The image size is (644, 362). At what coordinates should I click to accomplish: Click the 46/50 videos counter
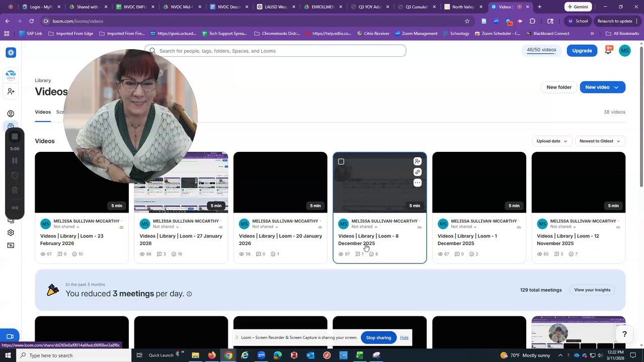click(x=541, y=50)
